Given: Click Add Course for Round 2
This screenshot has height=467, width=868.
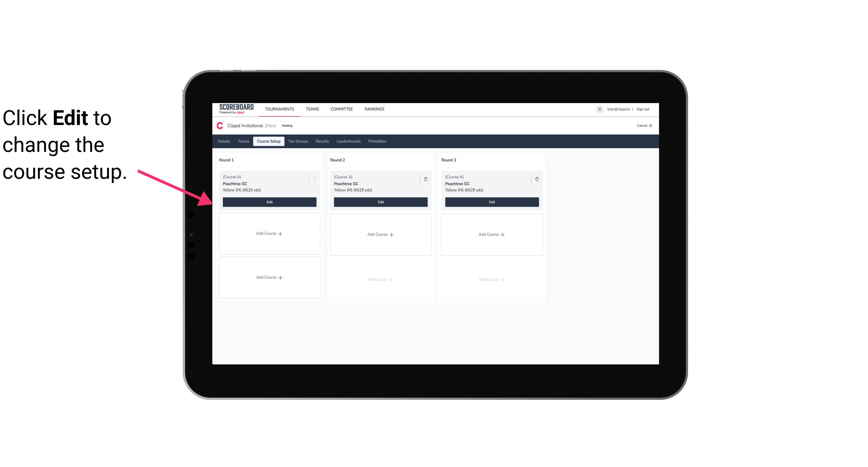Looking at the screenshot, I should click(x=380, y=234).
